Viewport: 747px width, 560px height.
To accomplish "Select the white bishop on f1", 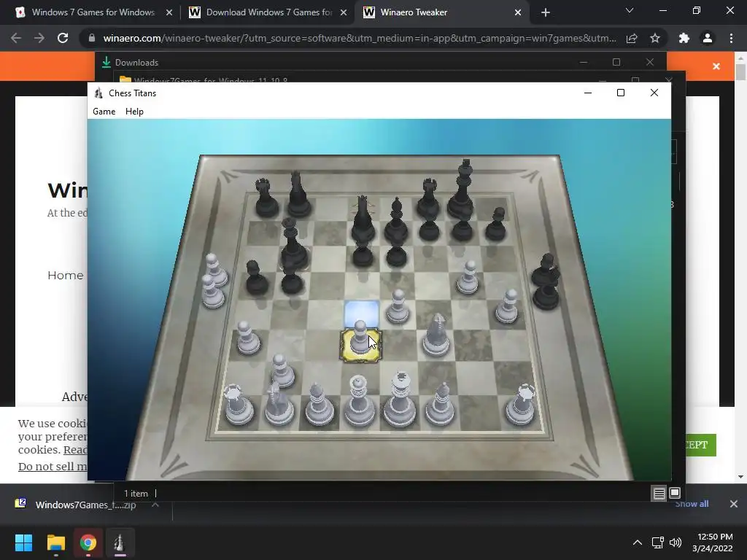I will tap(440, 404).
